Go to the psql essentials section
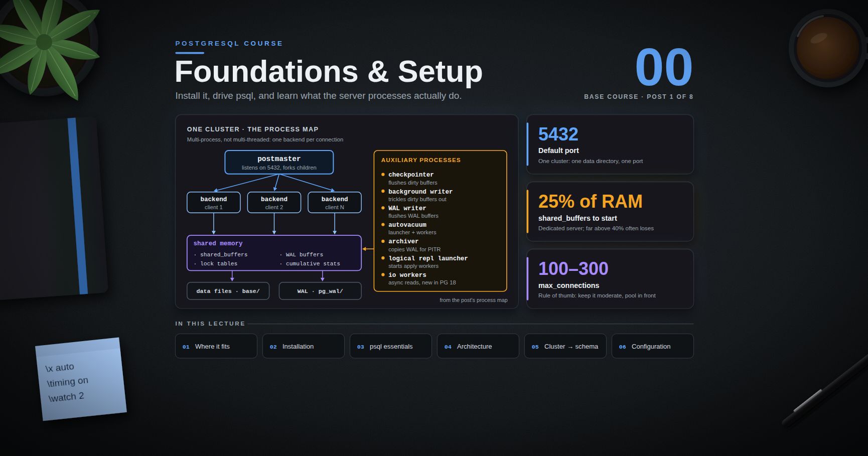Screen dimensions: 868x456 point(390,346)
